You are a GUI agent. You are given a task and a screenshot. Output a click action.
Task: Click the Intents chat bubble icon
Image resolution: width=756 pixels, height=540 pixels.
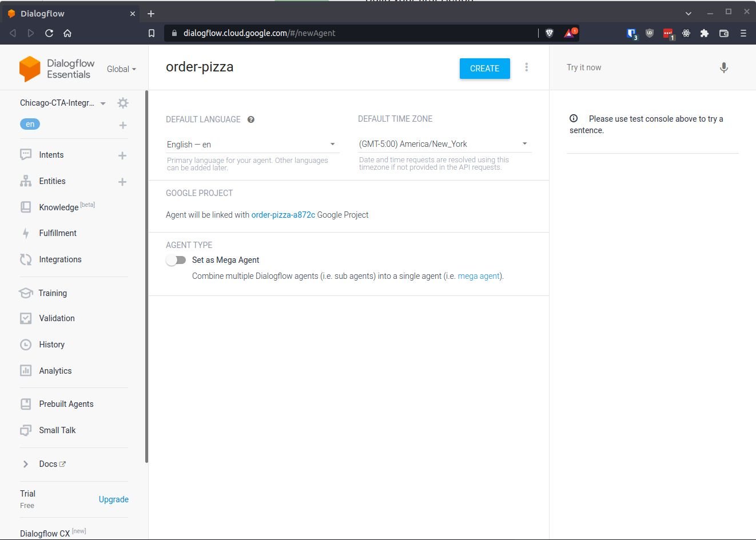click(x=26, y=155)
